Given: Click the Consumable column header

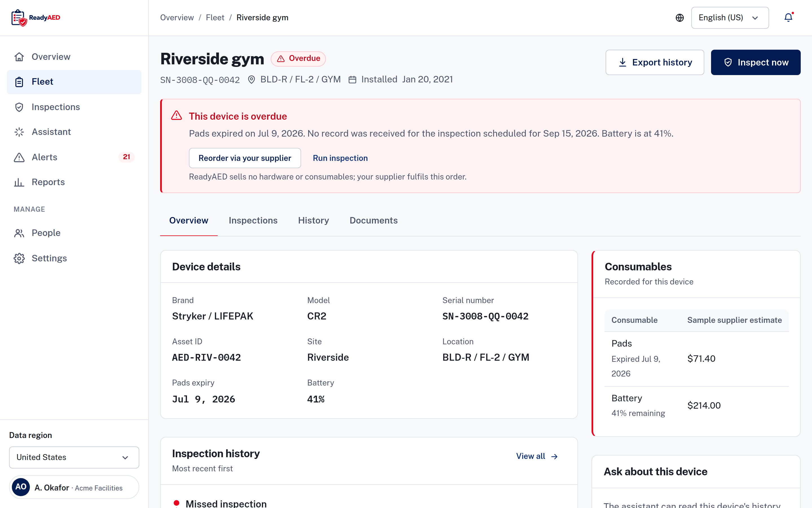Looking at the screenshot, I should pyautogui.click(x=634, y=320).
